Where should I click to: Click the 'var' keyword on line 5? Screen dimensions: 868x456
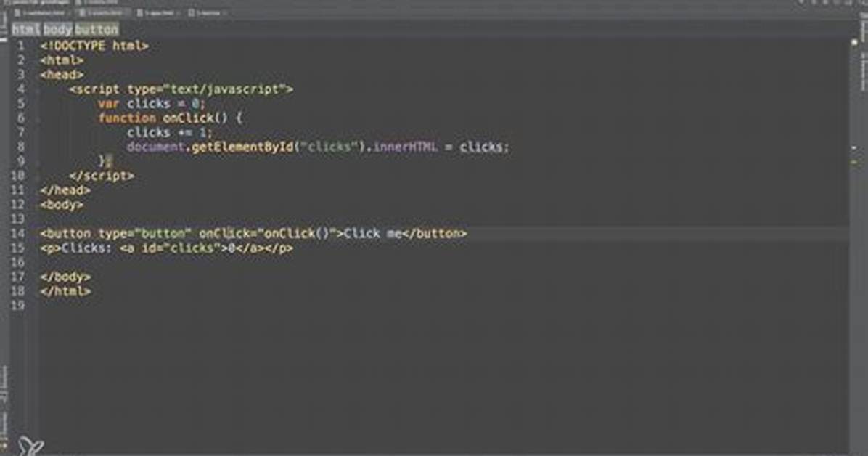(x=109, y=103)
